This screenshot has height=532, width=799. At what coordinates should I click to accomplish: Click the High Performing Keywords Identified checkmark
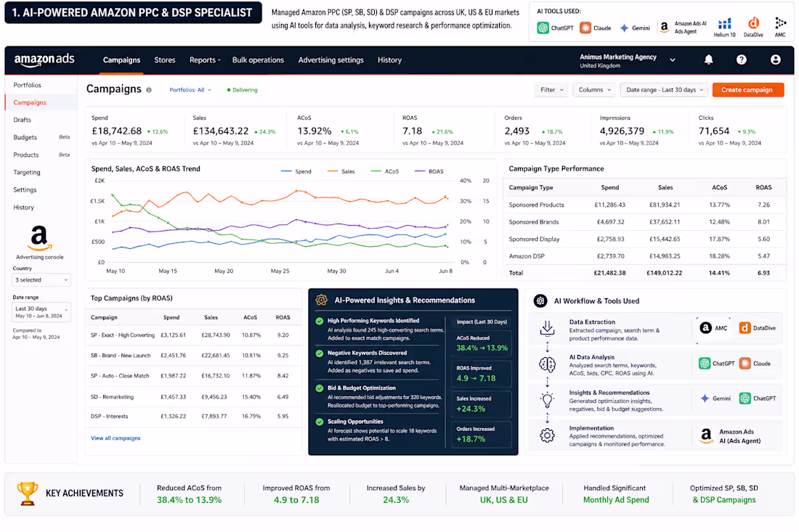coord(320,322)
